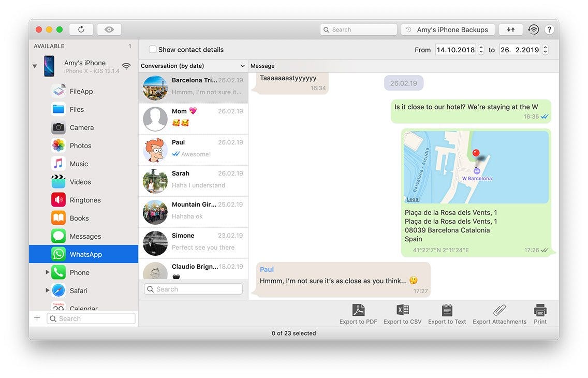Toggle the Quick Look eye button
588x378 pixels.
(x=109, y=29)
